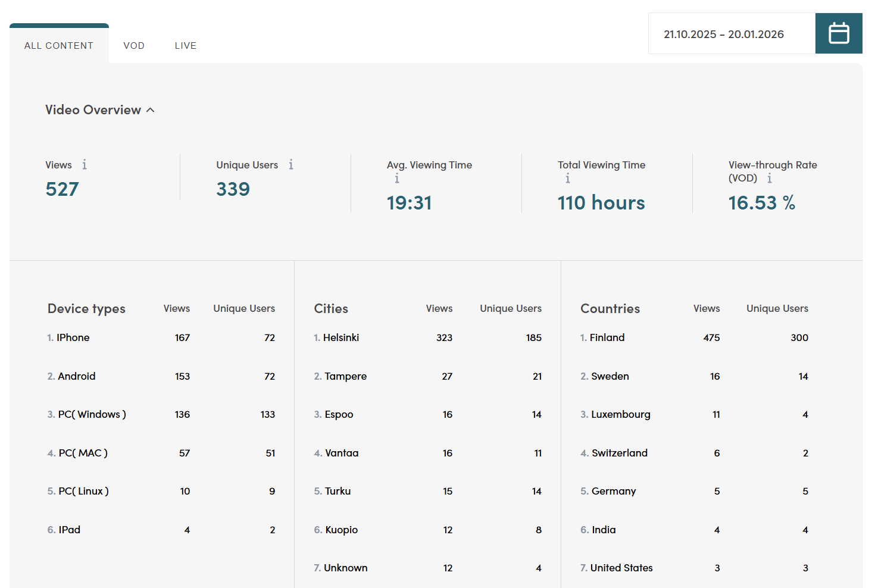Click the Total Viewing Time info icon
This screenshot has width=872, height=588.
point(567,178)
